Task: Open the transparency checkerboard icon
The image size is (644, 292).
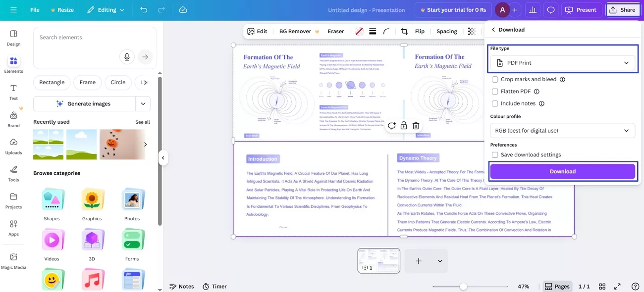Action: coord(472,31)
